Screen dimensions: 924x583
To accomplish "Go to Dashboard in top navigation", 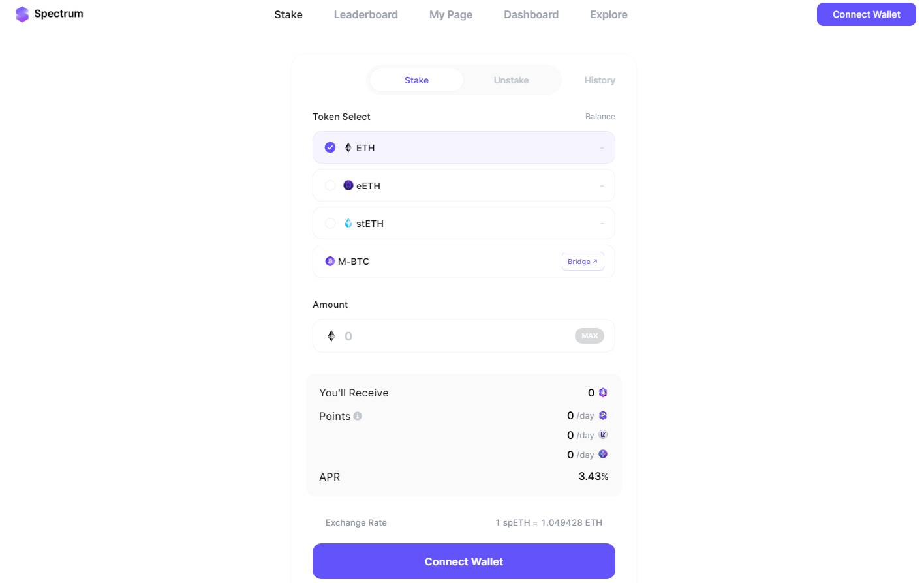I will [x=531, y=14].
